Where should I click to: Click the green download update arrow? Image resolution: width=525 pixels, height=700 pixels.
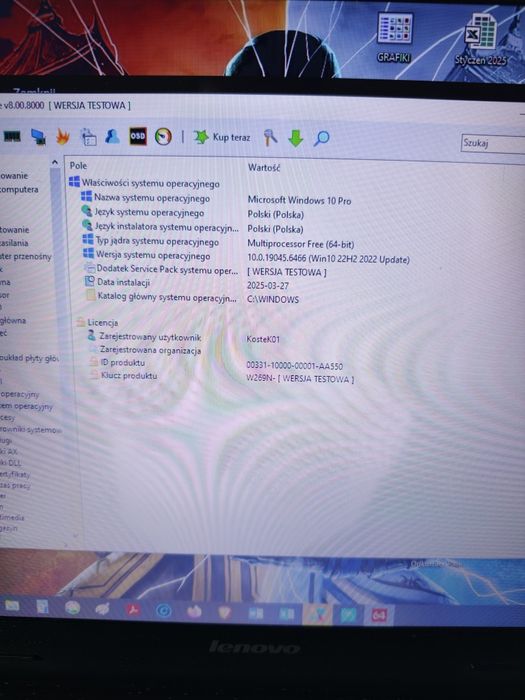(295, 138)
